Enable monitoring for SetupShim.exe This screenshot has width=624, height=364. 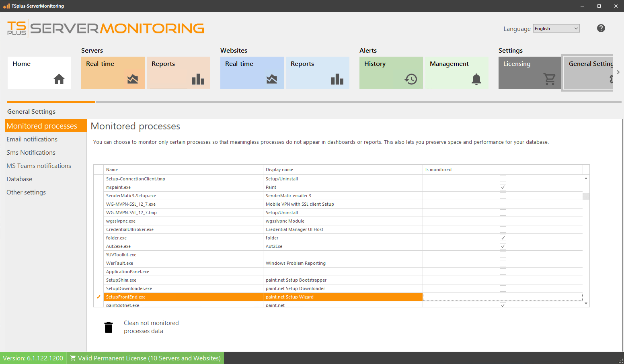pos(503,280)
